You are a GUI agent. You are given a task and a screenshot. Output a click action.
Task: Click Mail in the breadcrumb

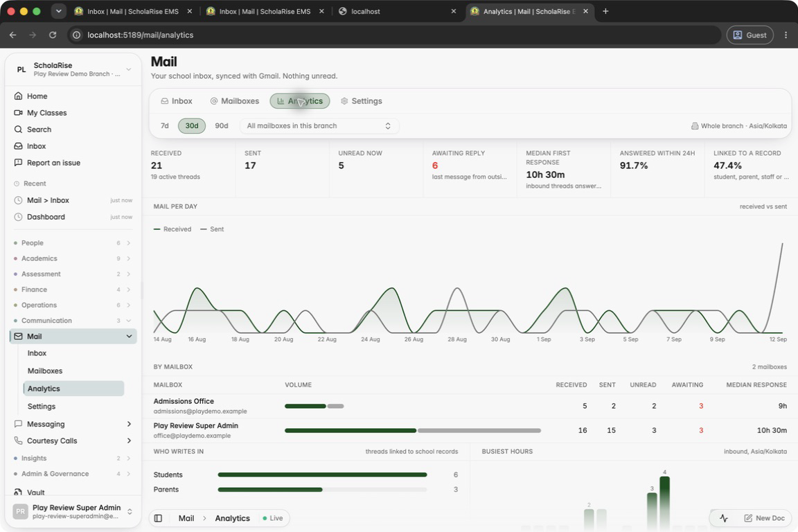coord(186,517)
